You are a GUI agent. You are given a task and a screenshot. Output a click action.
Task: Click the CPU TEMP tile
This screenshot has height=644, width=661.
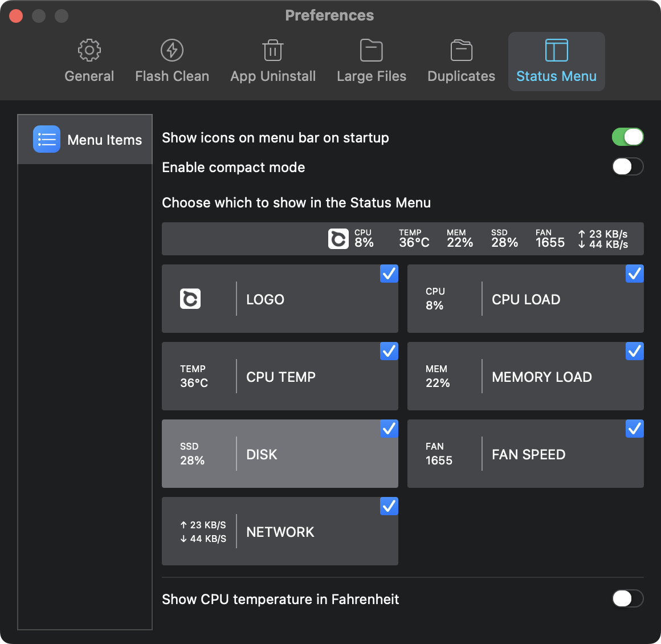(x=280, y=377)
